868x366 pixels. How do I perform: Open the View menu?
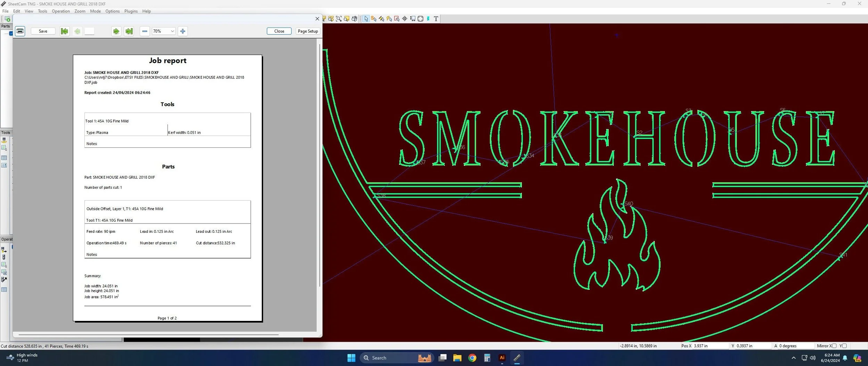pos(29,11)
